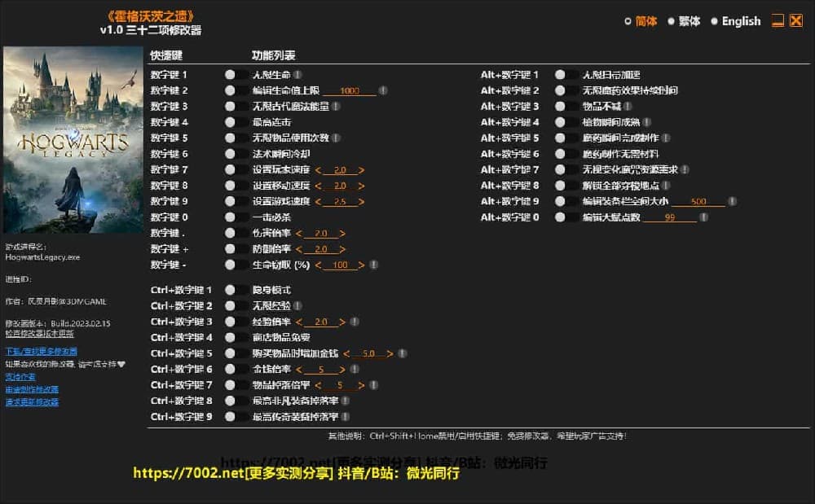Click the 99 talent points input field
This screenshot has height=504, width=815.
(669, 217)
